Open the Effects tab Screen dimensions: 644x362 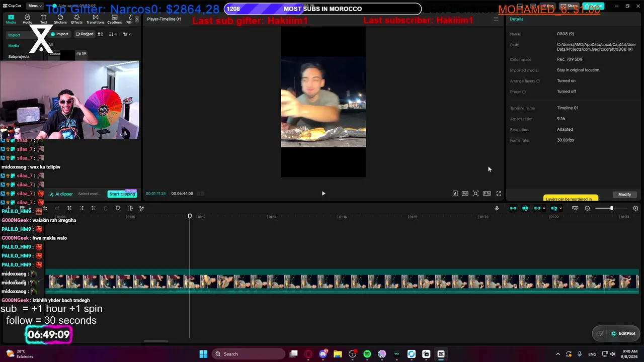point(77,19)
